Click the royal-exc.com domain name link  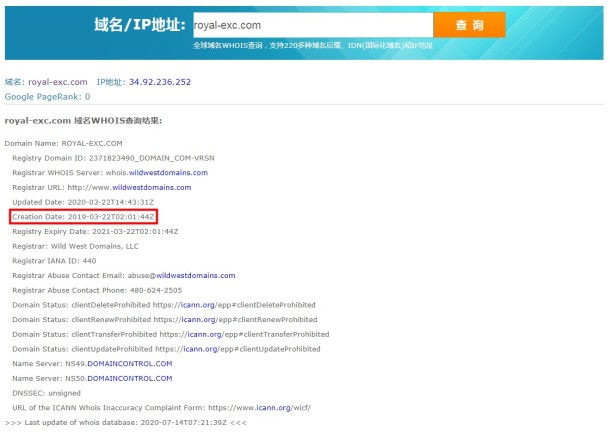point(58,82)
